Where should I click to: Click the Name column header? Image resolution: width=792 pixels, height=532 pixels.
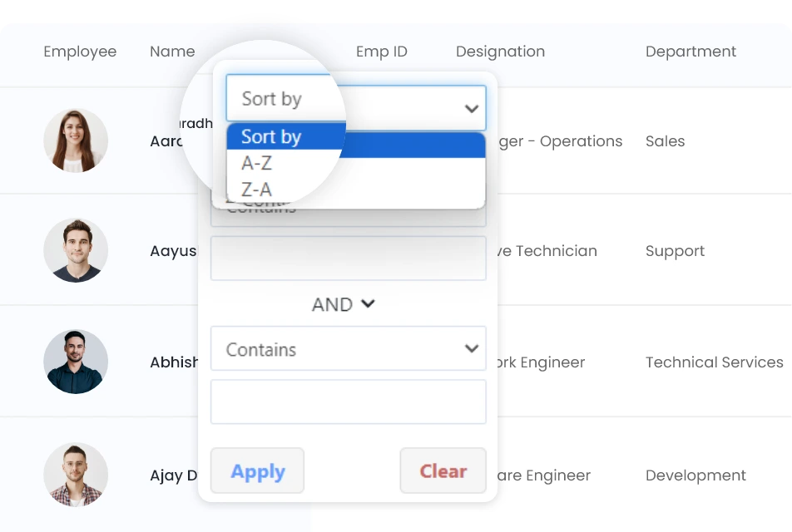(172, 52)
